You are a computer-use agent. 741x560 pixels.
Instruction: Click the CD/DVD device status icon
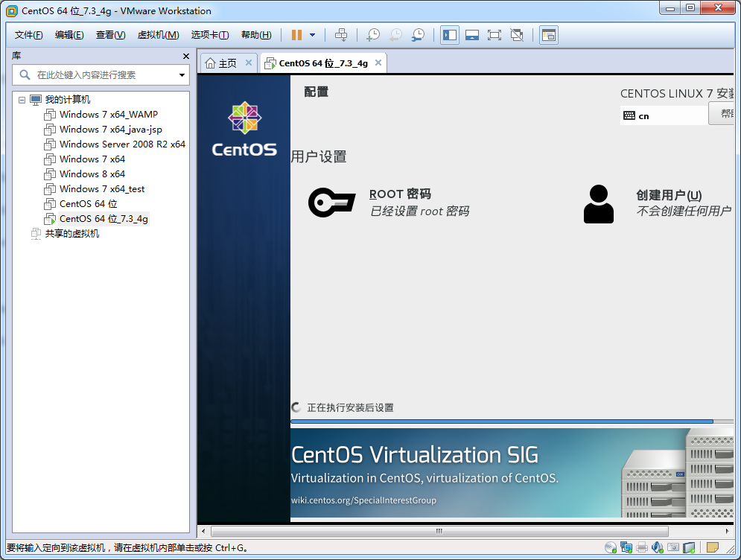[x=611, y=548]
